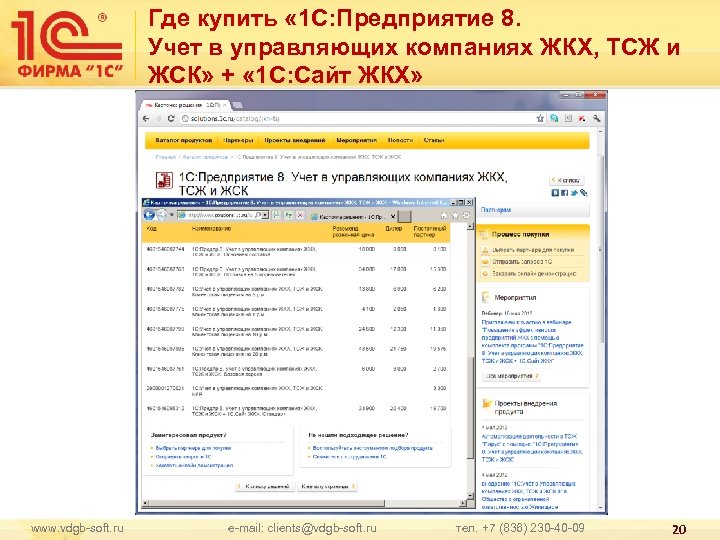Viewport: 720px width, 540px height.
Task: Click Заказать онлайн демонстрацию in sidebar
Action: click(534, 274)
